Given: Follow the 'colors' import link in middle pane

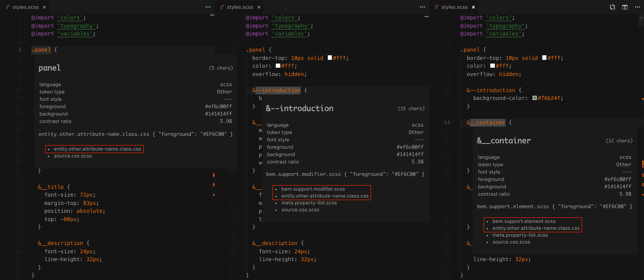Looking at the screenshot, I should (x=284, y=17).
